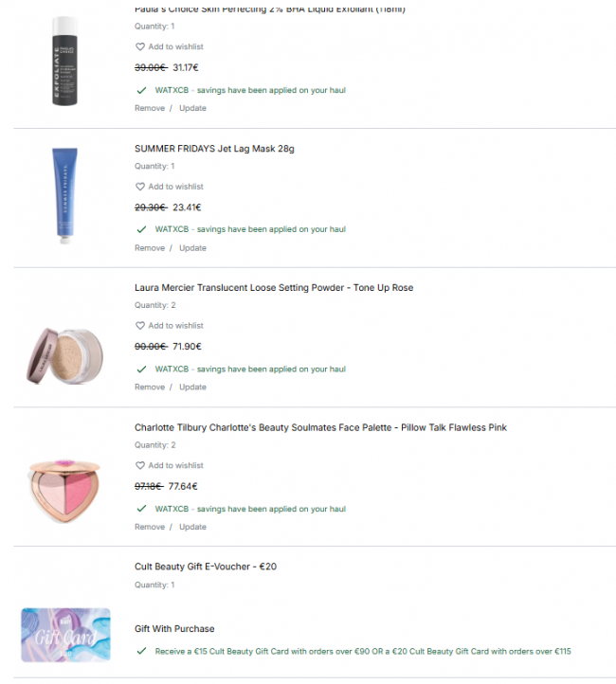The height and width of the screenshot is (684, 616).
Task: Open the SUMMER FRIDAYS Jet Lag Mask title
Action: point(214,149)
